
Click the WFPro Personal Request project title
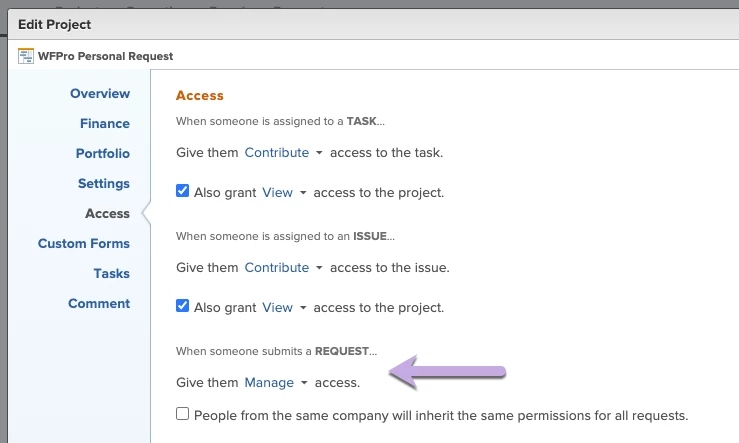pos(106,56)
